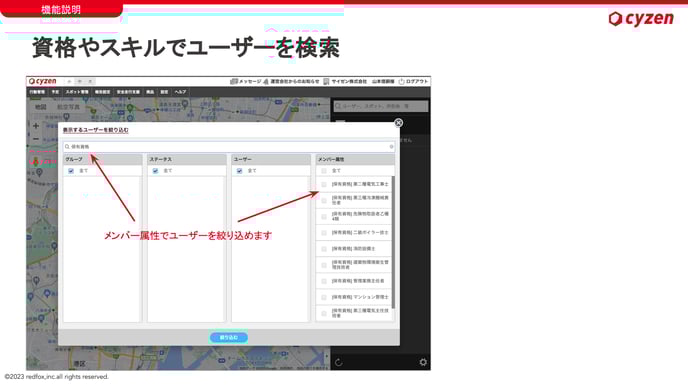Close the user filter dialog with X icon
Image resolution: width=688 pixels, height=387 pixels.
pos(398,123)
